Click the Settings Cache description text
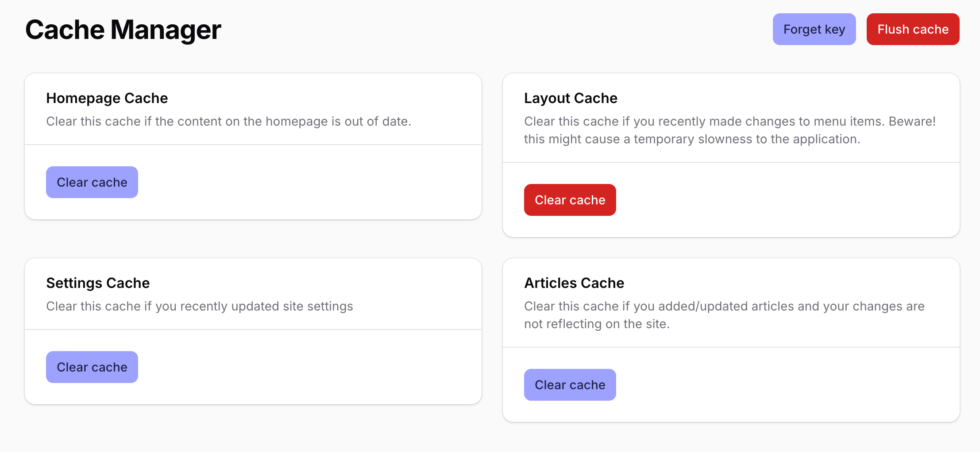The height and width of the screenshot is (452, 980). click(199, 306)
